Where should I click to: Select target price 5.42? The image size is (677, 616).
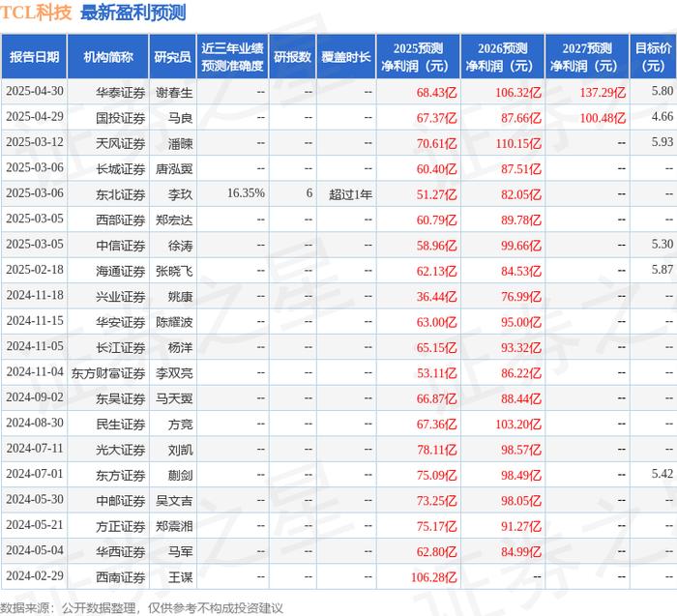[x=662, y=474]
